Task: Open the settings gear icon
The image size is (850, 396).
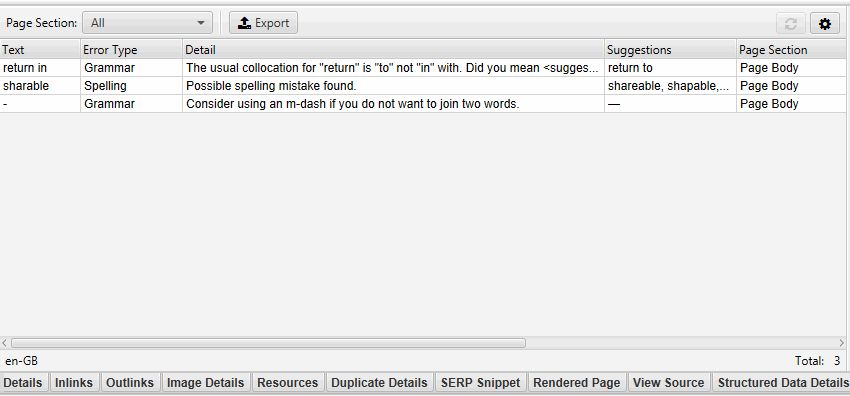Action: (825, 23)
